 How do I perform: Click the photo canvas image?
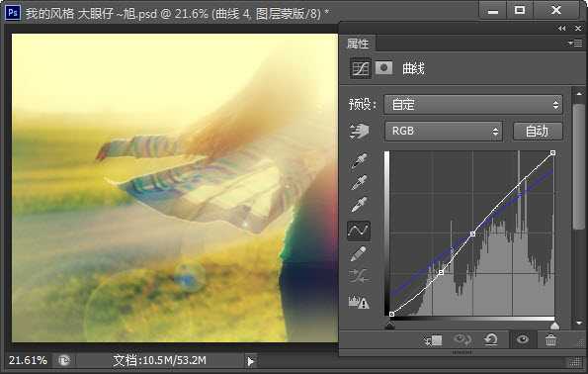click(175, 188)
